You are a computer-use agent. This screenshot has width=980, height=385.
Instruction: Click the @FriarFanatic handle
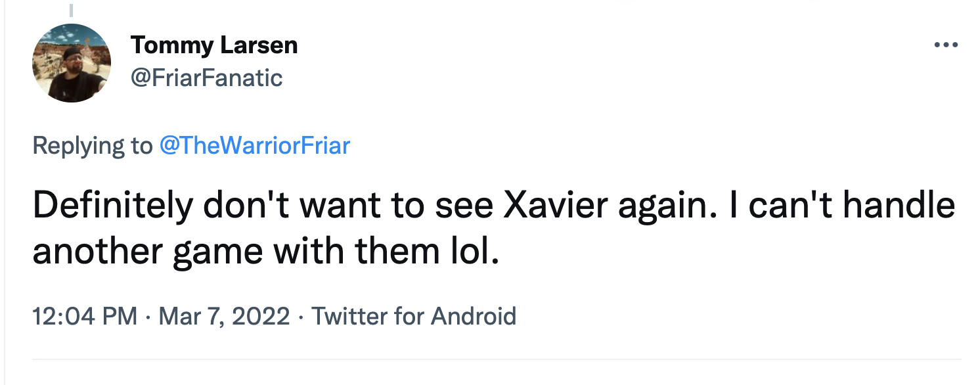[206, 78]
